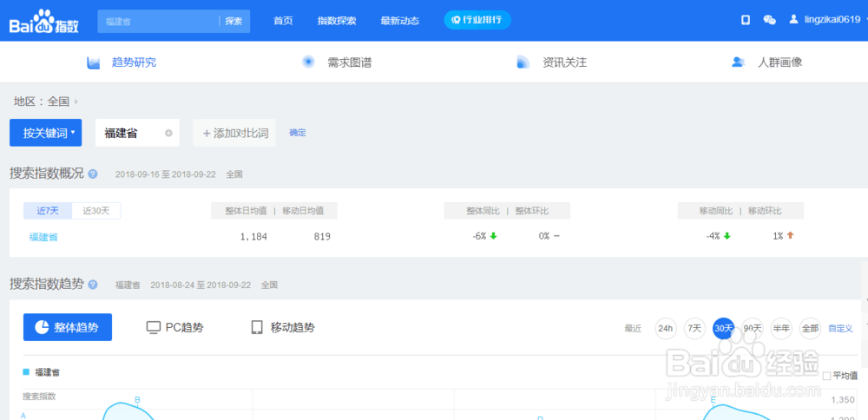Viewport: 868px width, 420px height.
Task: Show help for 搜索指数趋势
Action: [93, 285]
